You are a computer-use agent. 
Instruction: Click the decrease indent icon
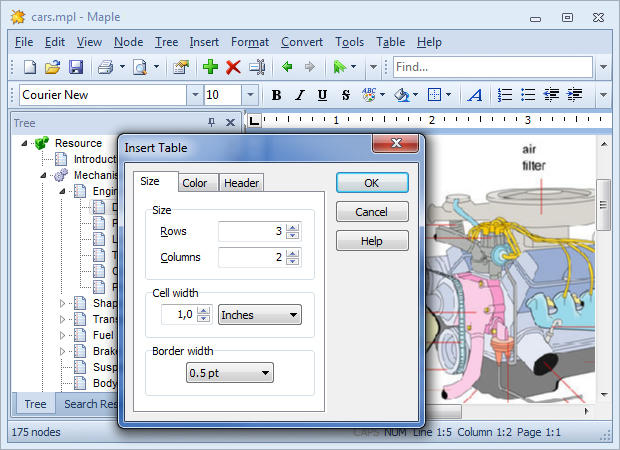(x=551, y=95)
